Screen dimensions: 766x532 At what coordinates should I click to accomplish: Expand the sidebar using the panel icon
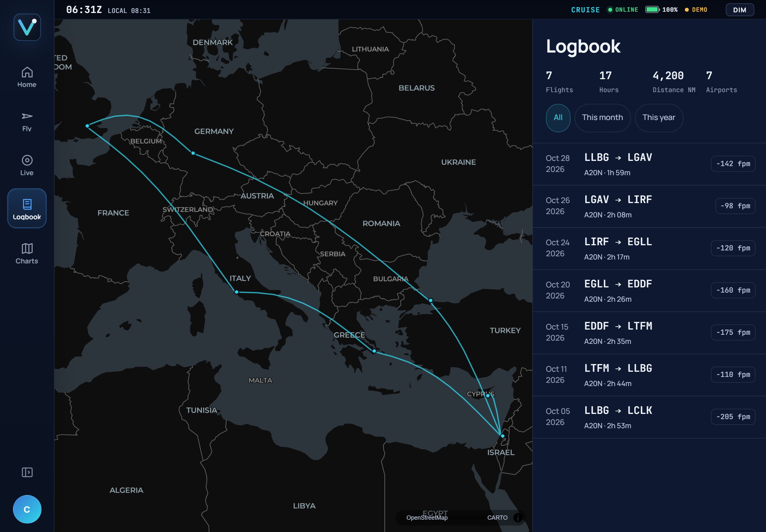point(27,472)
